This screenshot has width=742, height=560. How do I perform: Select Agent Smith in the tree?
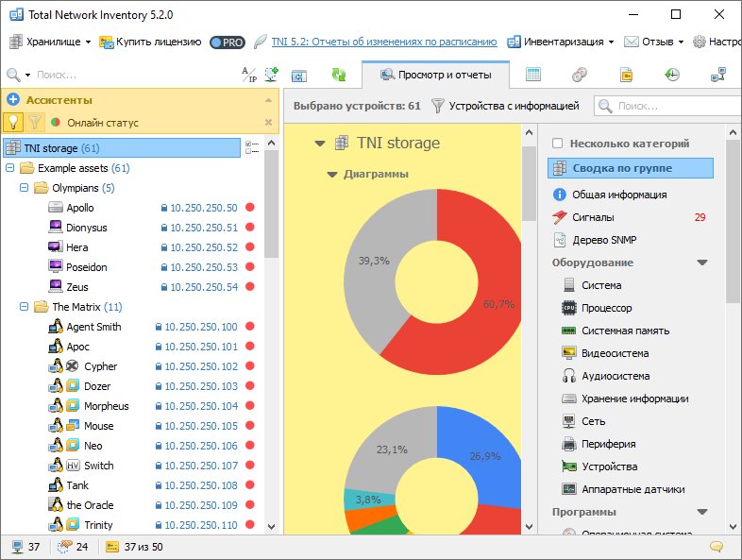[x=93, y=327]
